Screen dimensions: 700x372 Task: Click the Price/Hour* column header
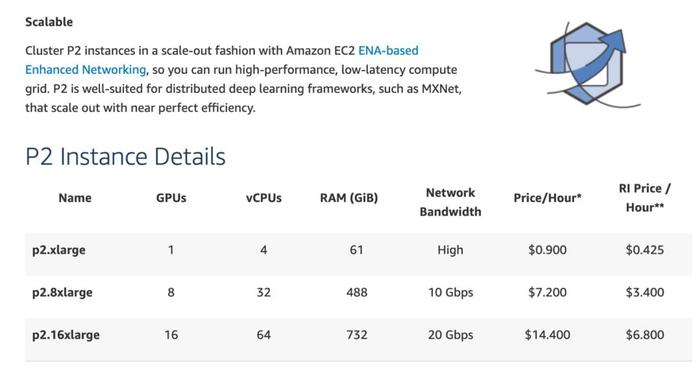click(547, 198)
